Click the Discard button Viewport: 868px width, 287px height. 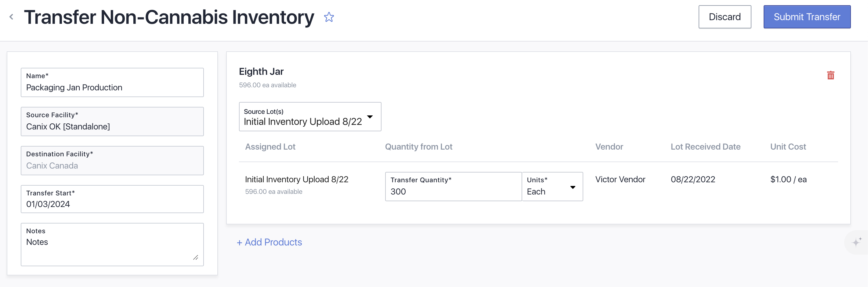coord(725,17)
